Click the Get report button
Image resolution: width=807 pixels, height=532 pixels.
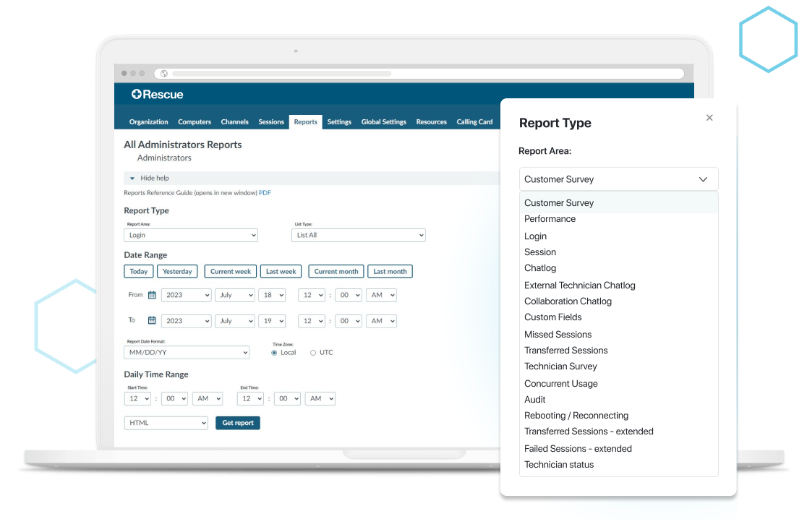click(237, 423)
